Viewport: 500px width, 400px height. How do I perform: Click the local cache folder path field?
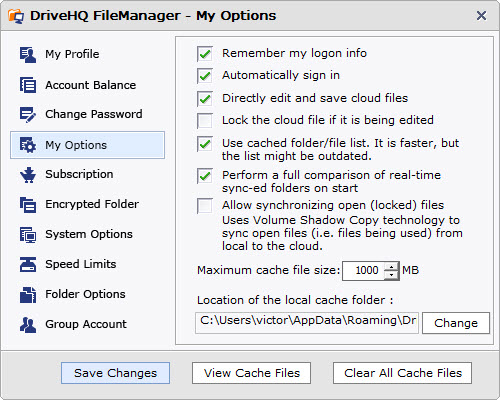(x=307, y=323)
